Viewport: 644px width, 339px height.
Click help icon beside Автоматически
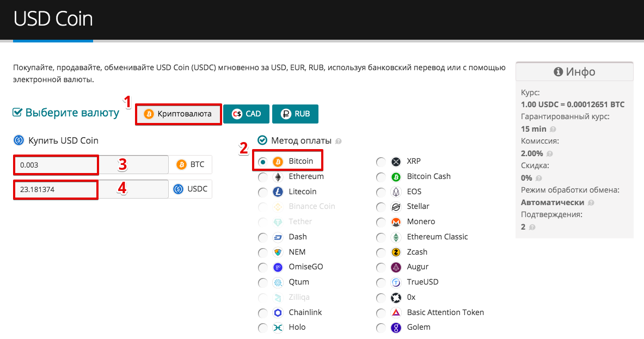[x=591, y=203]
